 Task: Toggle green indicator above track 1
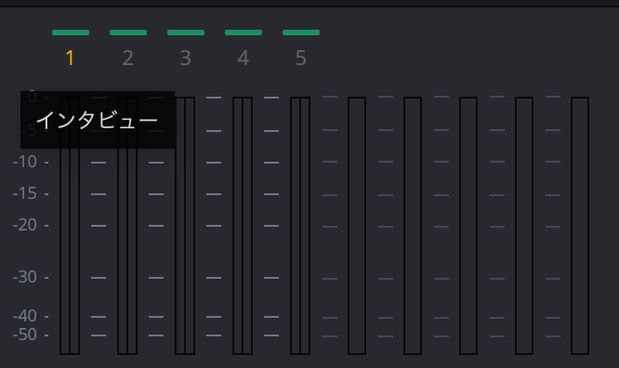[x=71, y=32]
